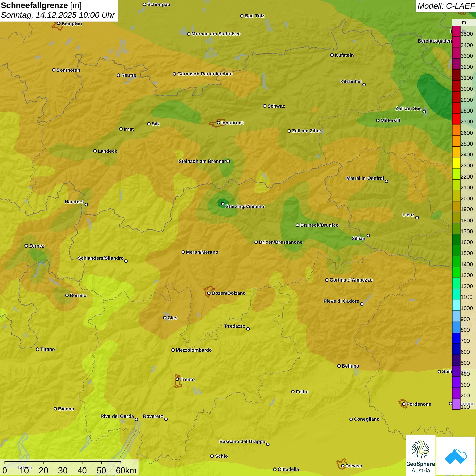
Task: Click the 'Cittadella' label
Action: (x=288, y=469)
